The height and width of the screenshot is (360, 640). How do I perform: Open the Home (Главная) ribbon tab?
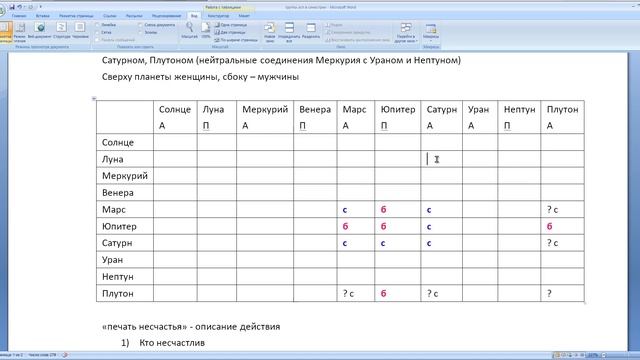19,16
